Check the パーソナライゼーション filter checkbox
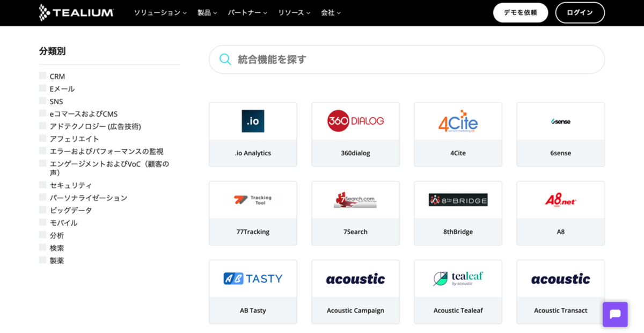The image size is (644, 333). pyautogui.click(x=42, y=197)
